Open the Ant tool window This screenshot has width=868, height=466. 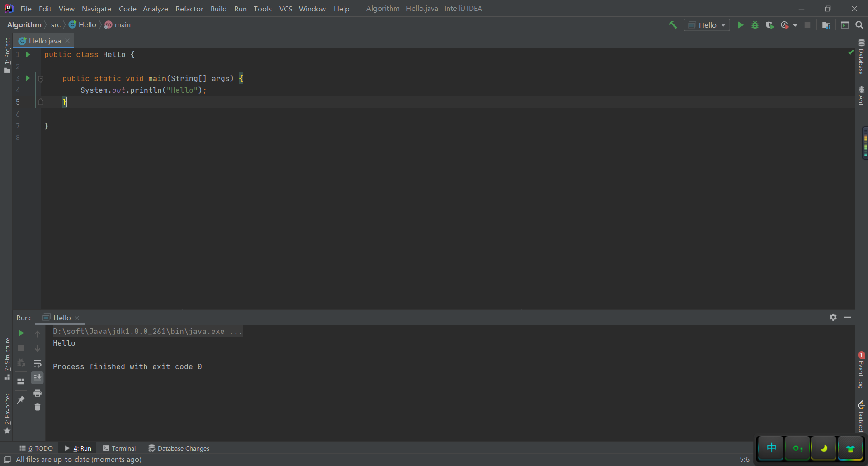click(861, 96)
